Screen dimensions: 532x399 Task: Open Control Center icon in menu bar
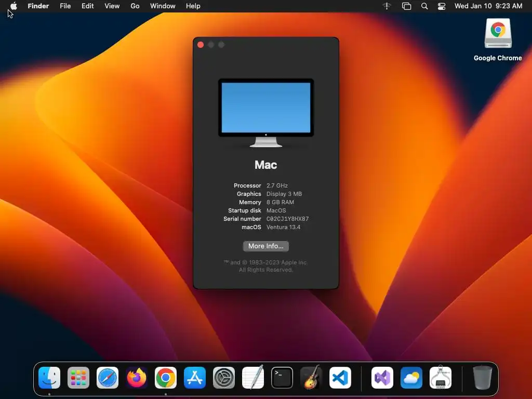tap(442, 6)
